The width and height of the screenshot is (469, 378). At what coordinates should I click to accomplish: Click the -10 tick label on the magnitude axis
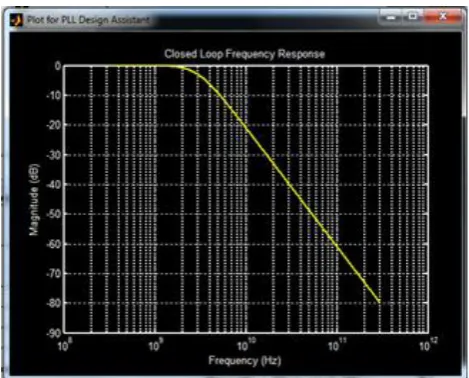tap(53, 96)
